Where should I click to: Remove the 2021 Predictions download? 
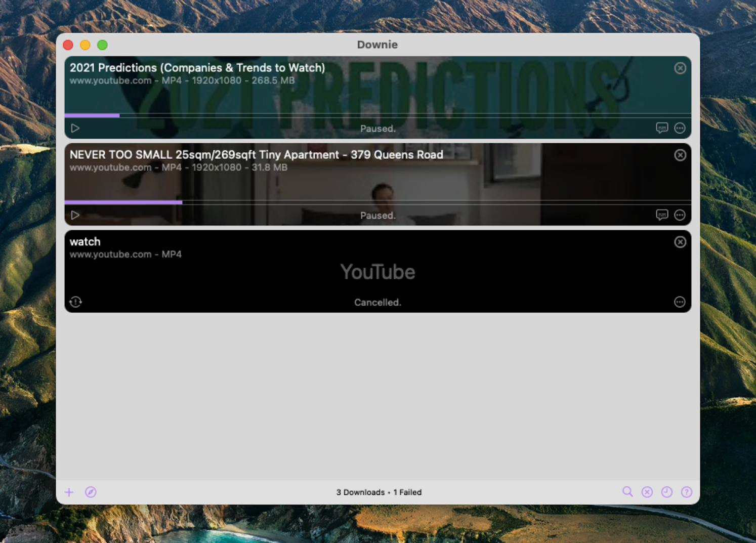[680, 68]
